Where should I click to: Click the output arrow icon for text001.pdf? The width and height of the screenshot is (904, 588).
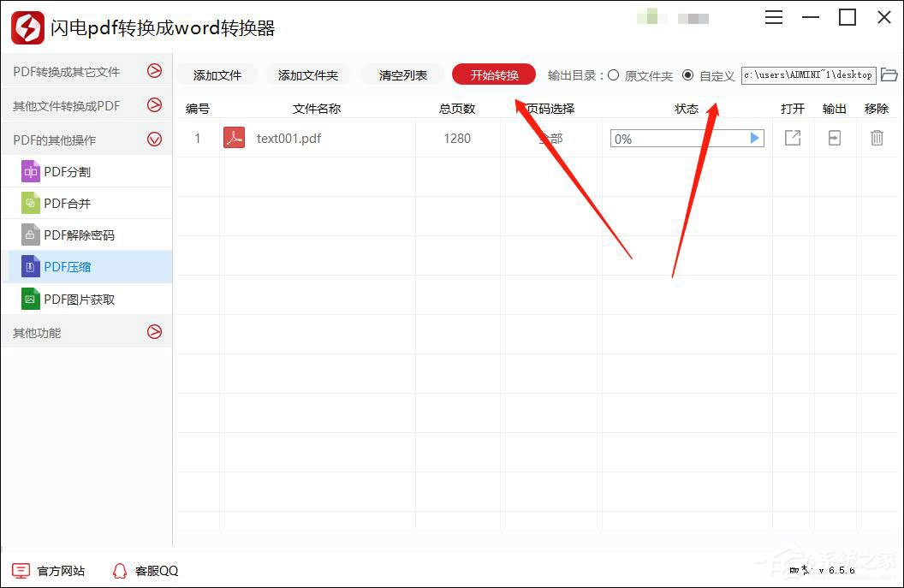[834, 138]
